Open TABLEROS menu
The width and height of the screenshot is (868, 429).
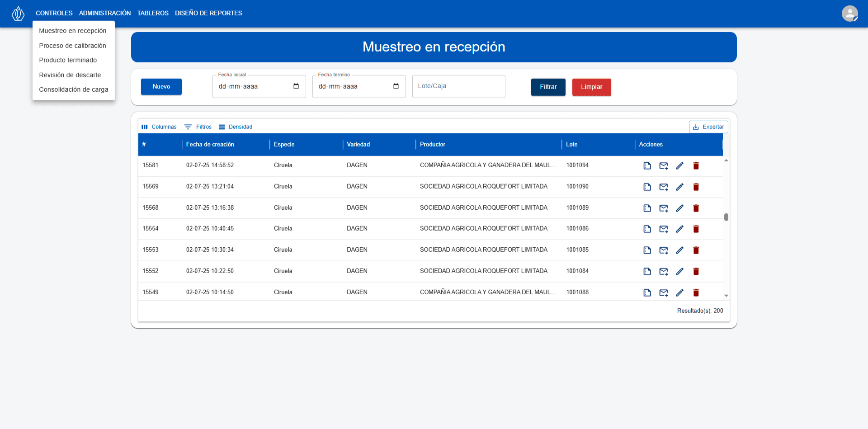point(153,13)
